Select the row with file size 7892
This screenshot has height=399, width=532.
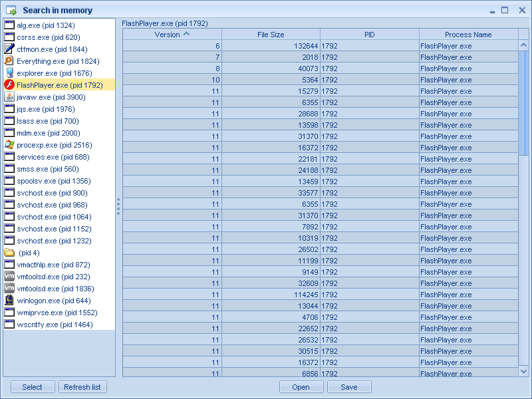pos(321,227)
